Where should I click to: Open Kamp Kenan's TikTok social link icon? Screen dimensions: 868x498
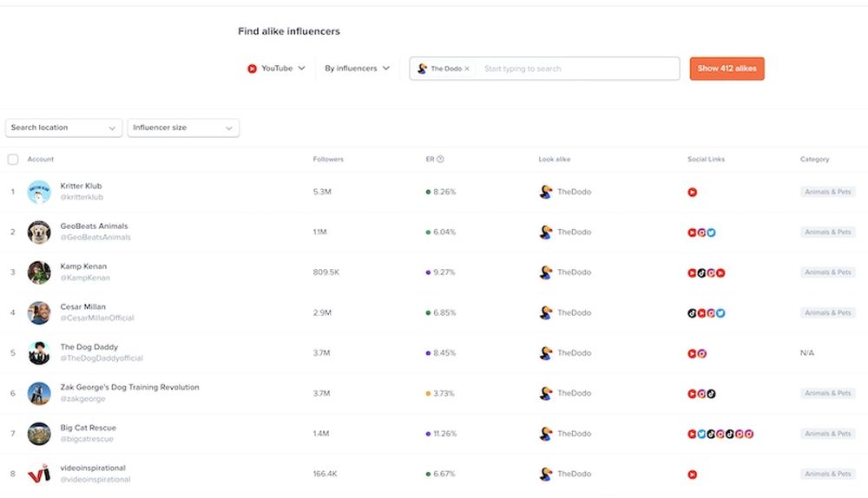pos(701,272)
